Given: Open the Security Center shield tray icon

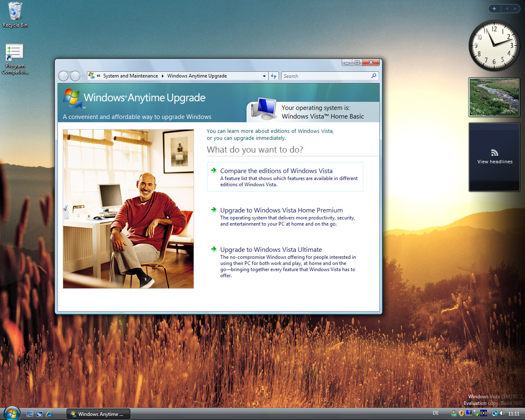Looking at the screenshot, I should 461,413.
